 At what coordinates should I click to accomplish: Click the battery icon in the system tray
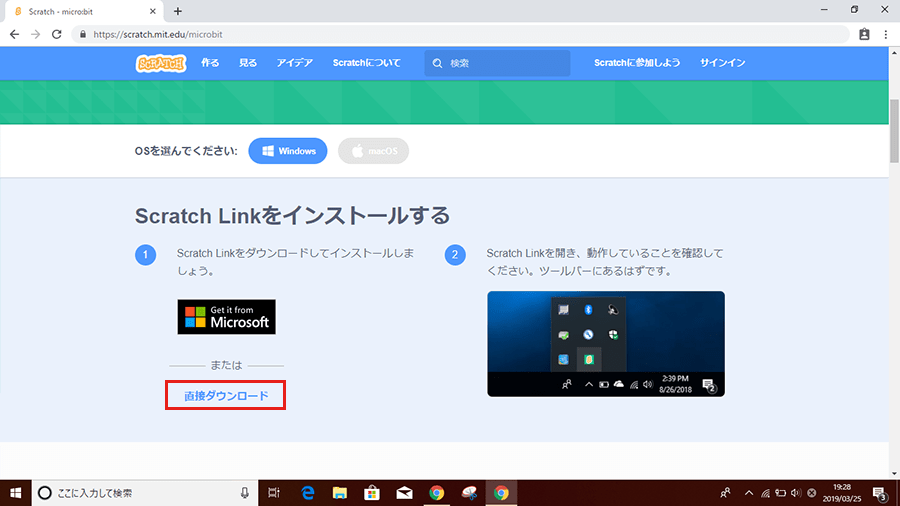(x=781, y=493)
